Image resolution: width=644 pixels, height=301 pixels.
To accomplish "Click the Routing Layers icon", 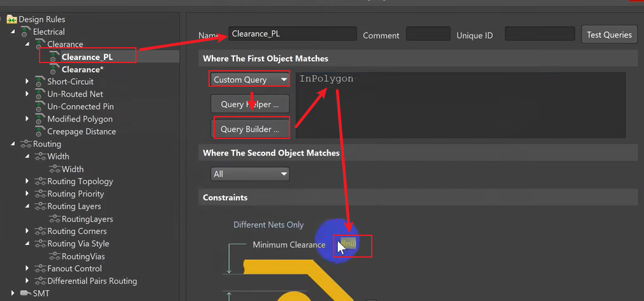I will (x=40, y=206).
